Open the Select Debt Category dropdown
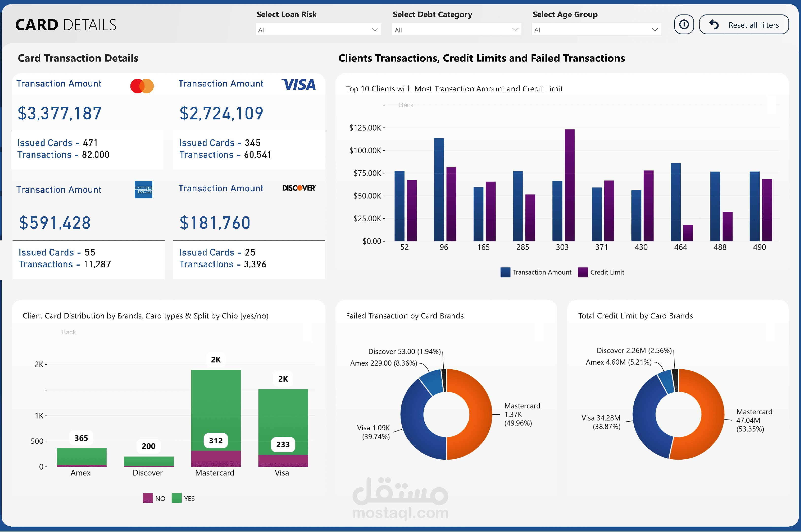801x532 pixels. (456, 30)
